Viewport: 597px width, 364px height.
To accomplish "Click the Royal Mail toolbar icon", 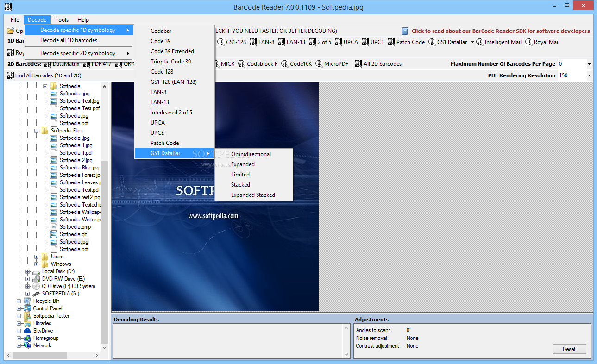I will pos(528,42).
